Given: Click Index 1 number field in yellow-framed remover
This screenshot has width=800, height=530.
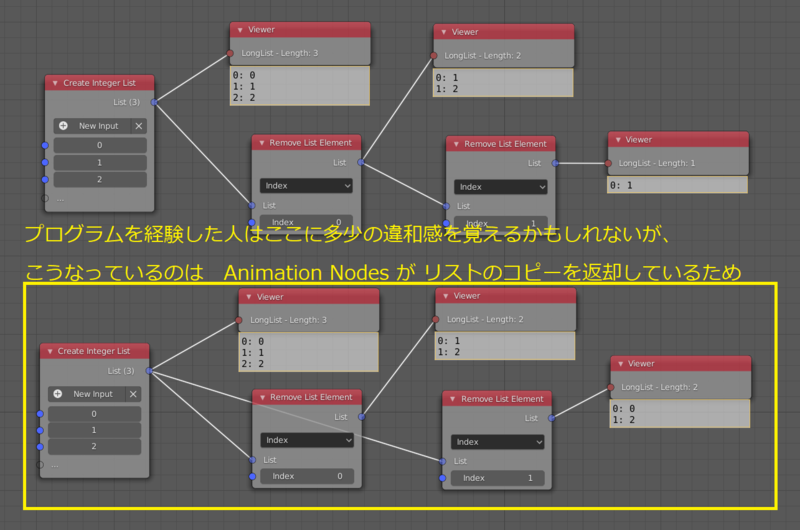Looking at the screenshot, I should pos(497,478).
